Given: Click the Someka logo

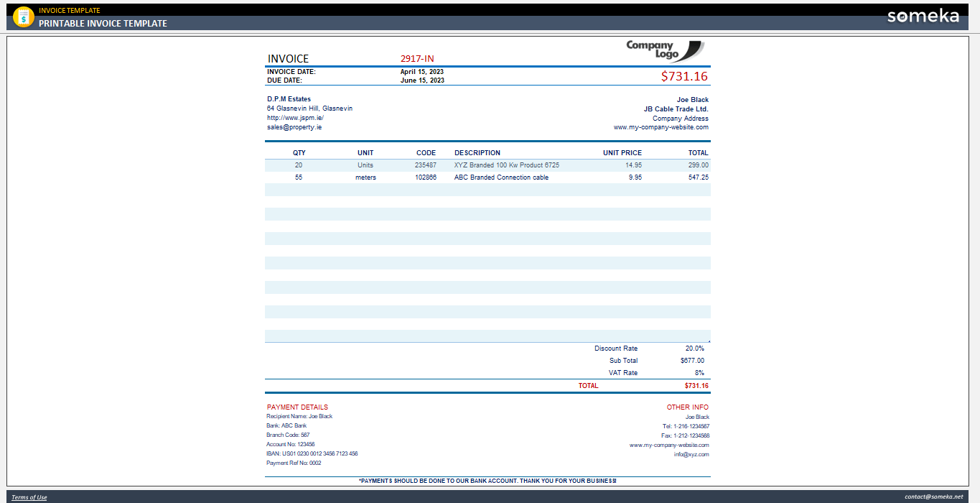Looking at the screenshot, I should (923, 16).
